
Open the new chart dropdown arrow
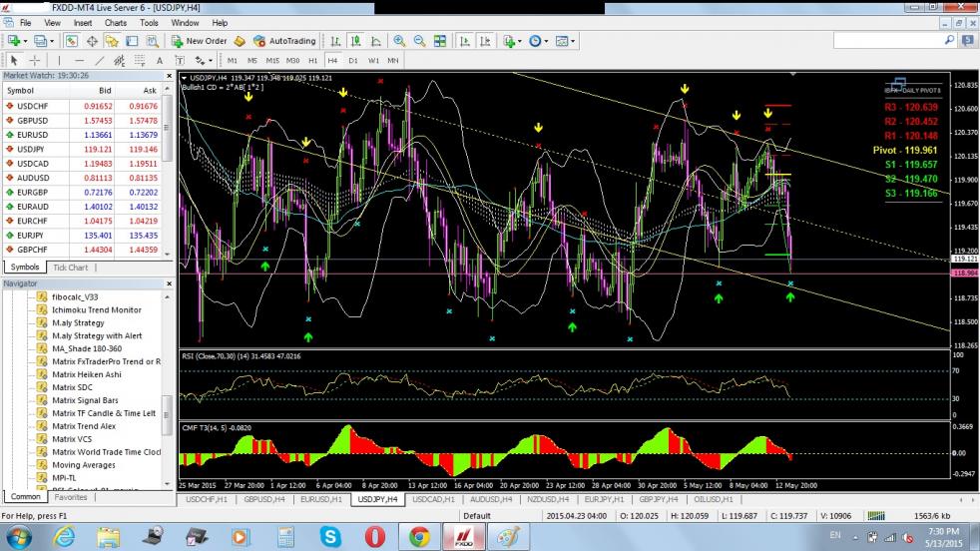pyautogui.click(x=26, y=41)
